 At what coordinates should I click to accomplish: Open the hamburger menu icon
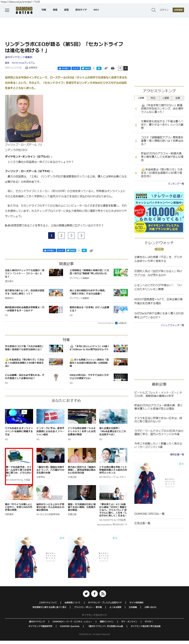[7, 10]
